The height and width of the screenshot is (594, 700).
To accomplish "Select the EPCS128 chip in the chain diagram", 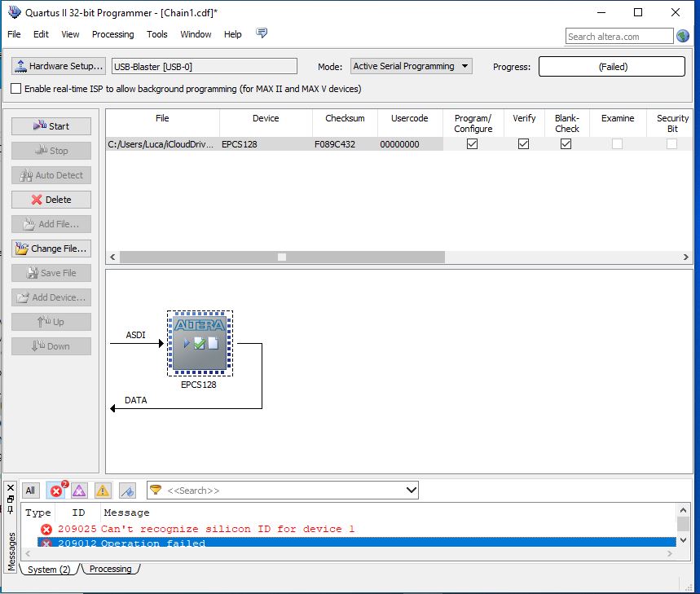I will click(200, 343).
